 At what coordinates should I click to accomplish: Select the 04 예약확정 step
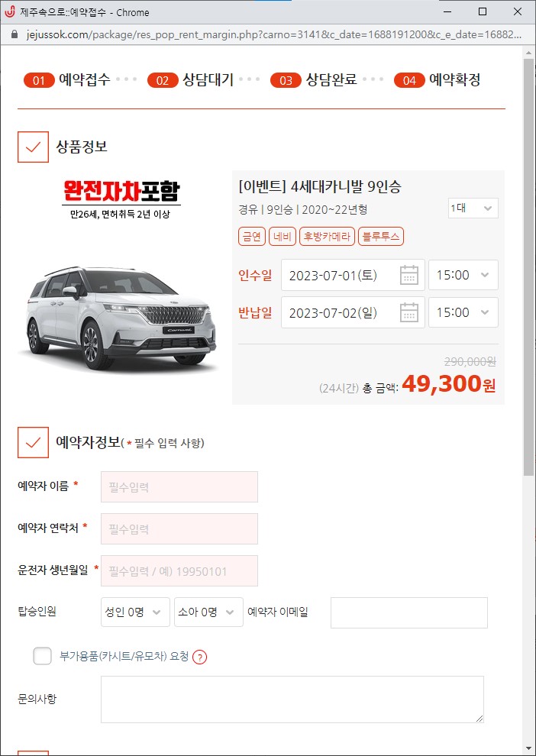437,80
